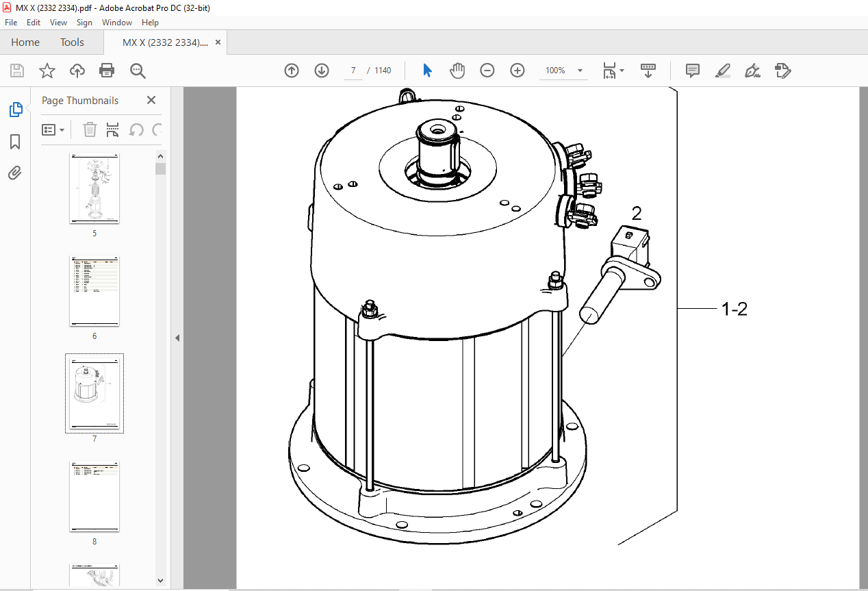Viewport: 868px width, 591px height.
Task: Select the Highlight text marker tool
Action: [722, 71]
